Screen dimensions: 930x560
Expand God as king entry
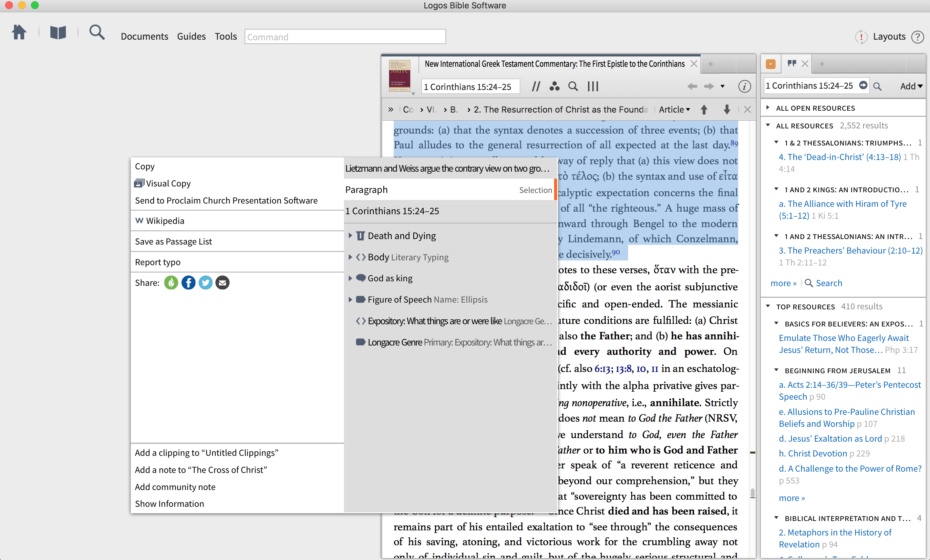350,278
